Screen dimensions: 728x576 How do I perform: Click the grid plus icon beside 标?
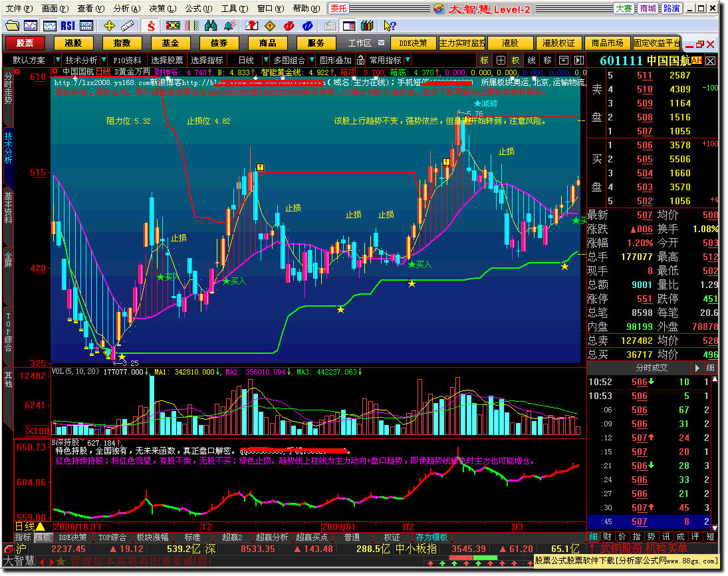(x=501, y=60)
